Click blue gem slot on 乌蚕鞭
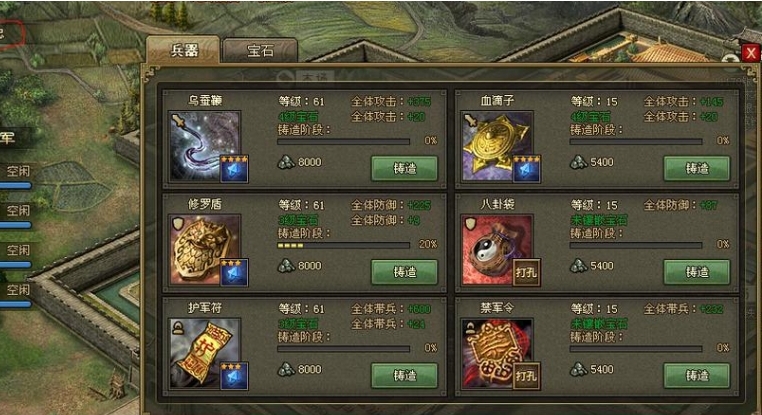 click(x=234, y=169)
